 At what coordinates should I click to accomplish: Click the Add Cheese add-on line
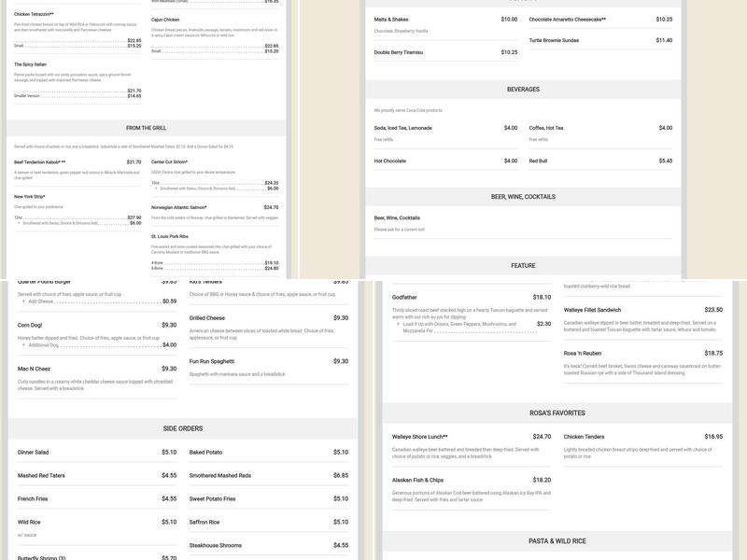41,301
